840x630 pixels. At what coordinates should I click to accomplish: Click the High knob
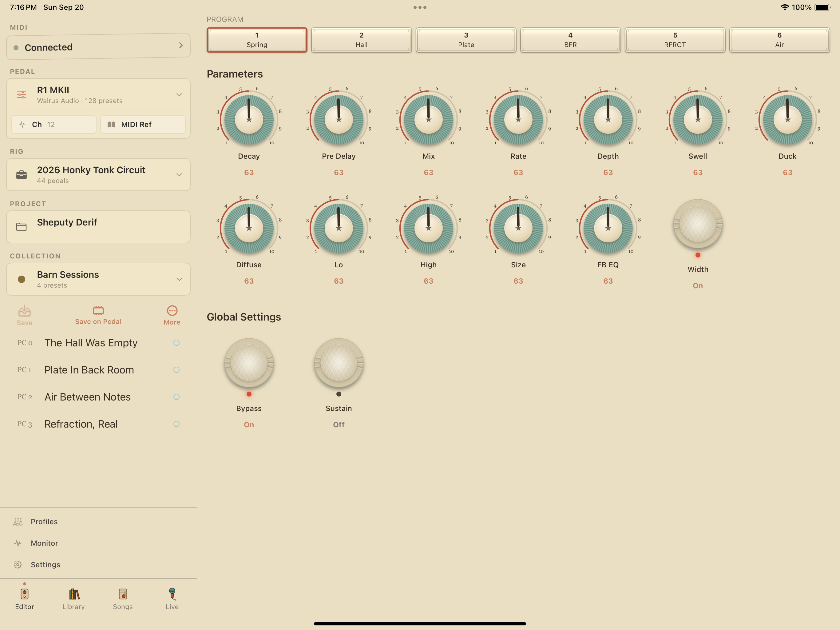click(x=428, y=228)
